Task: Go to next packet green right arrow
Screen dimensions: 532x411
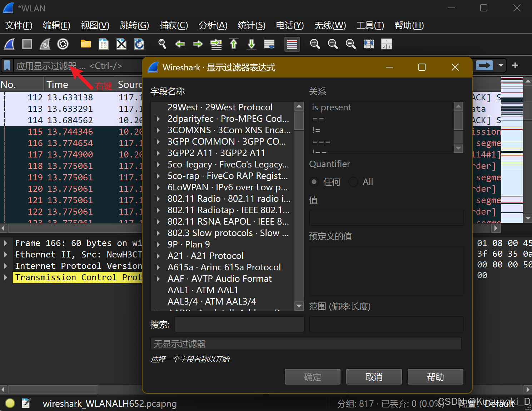Action: [198, 44]
